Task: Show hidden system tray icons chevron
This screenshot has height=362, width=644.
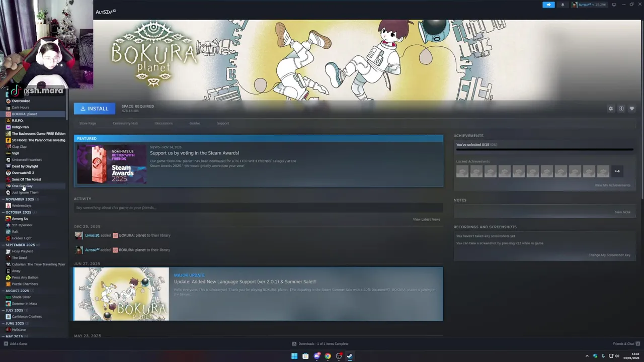Action: pyautogui.click(x=587, y=356)
